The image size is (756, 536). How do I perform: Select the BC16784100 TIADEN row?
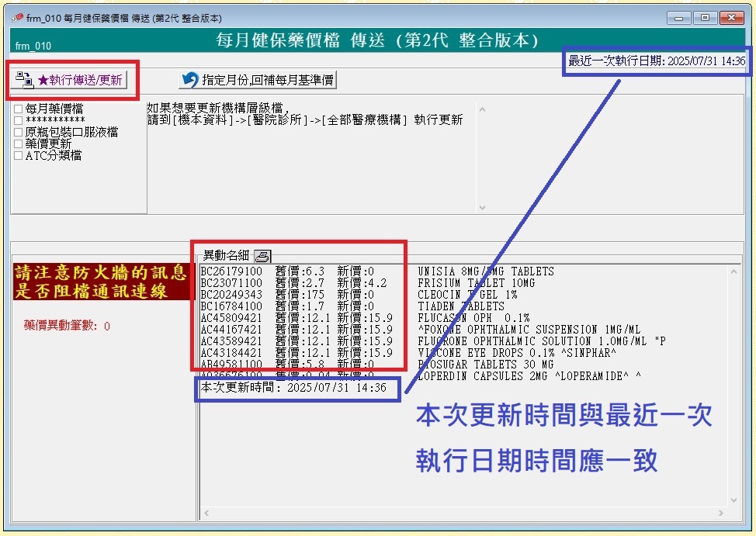pos(352,306)
